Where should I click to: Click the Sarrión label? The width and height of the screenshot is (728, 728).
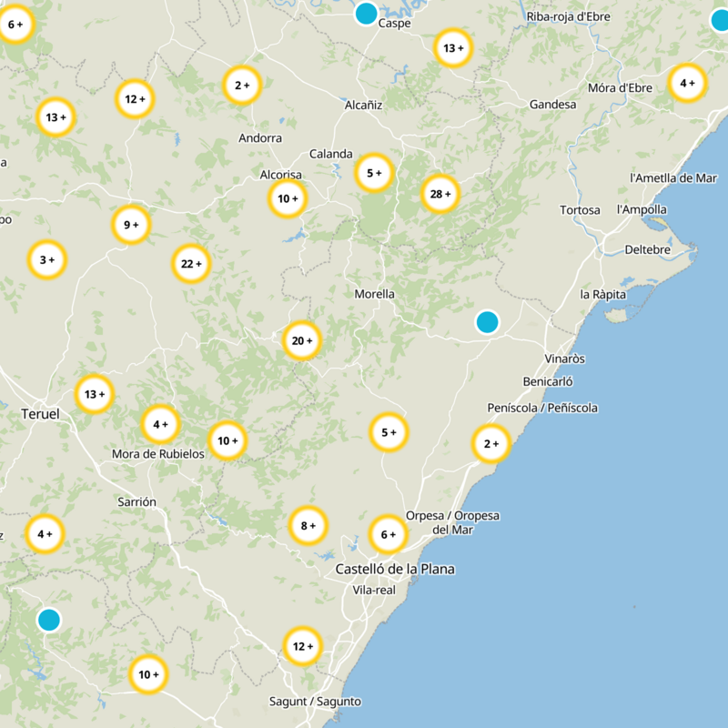coord(137,502)
